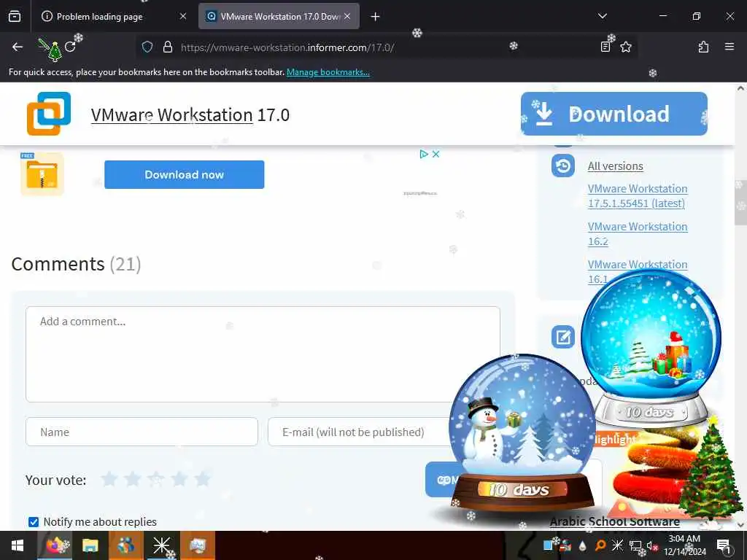Open the Firefox View icon beside tabs
This screenshot has height=560, width=747.
(15, 16)
